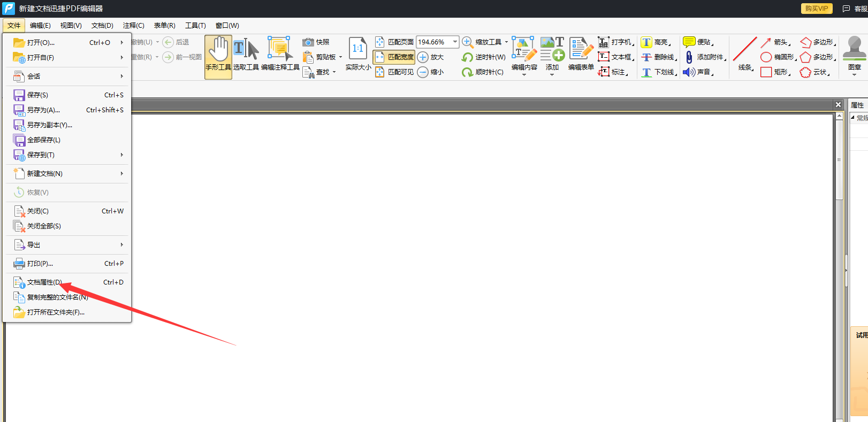
Task: Select the Hand tool (手形工具)
Action: coord(218,57)
